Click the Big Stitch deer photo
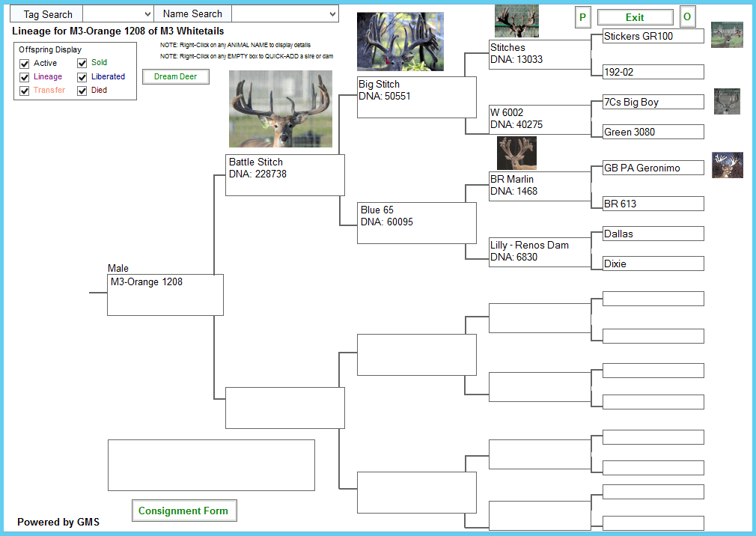The height and width of the screenshot is (536, 756). (400, 42)
